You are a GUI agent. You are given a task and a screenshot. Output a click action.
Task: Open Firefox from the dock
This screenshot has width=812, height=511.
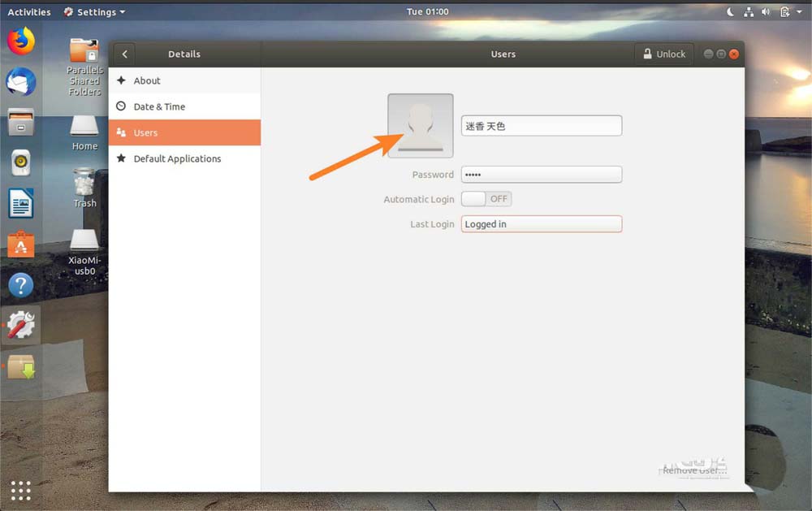tap(21, 41)
